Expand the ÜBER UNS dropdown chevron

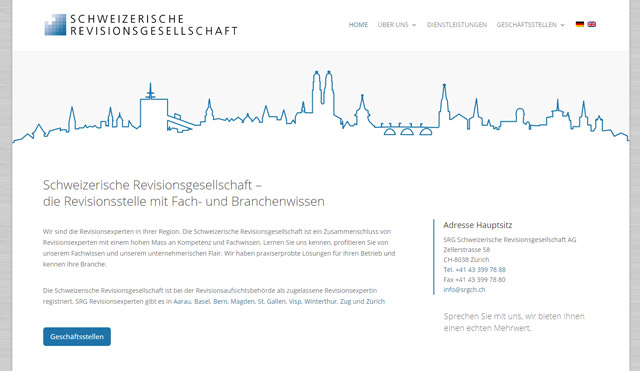pyautogui.click(x=414, y=25)
